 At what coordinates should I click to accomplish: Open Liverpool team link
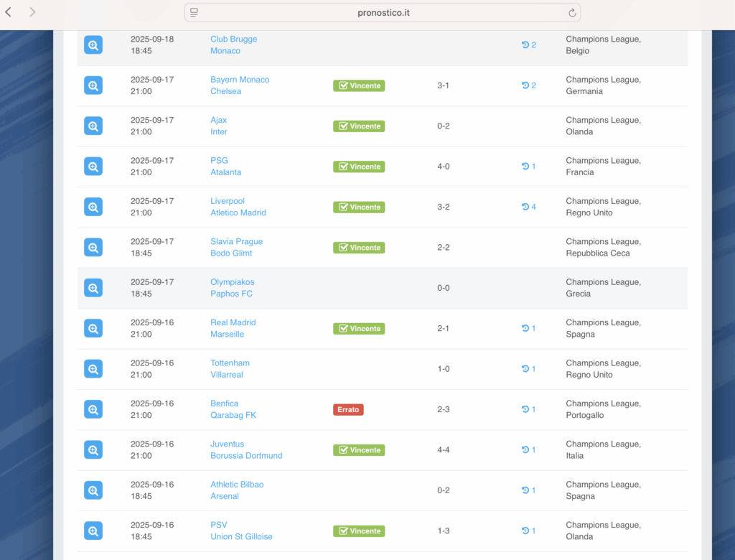tap(228, 201)
